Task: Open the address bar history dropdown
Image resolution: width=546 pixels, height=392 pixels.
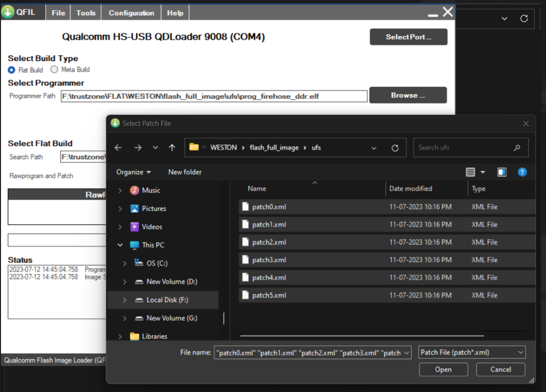Action: click(x=374, y=148)
